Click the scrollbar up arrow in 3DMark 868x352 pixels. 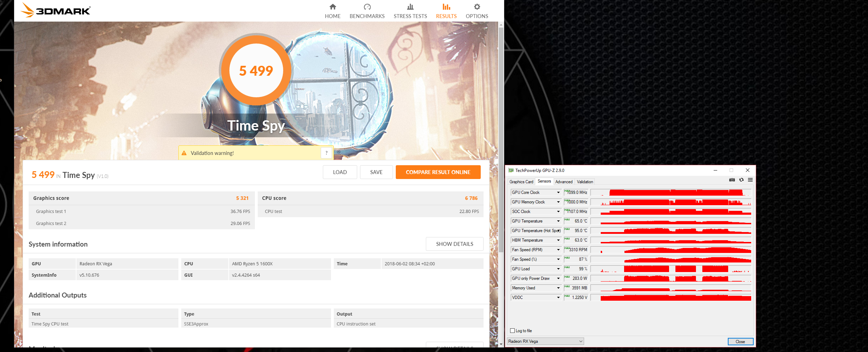coord(501,25)
